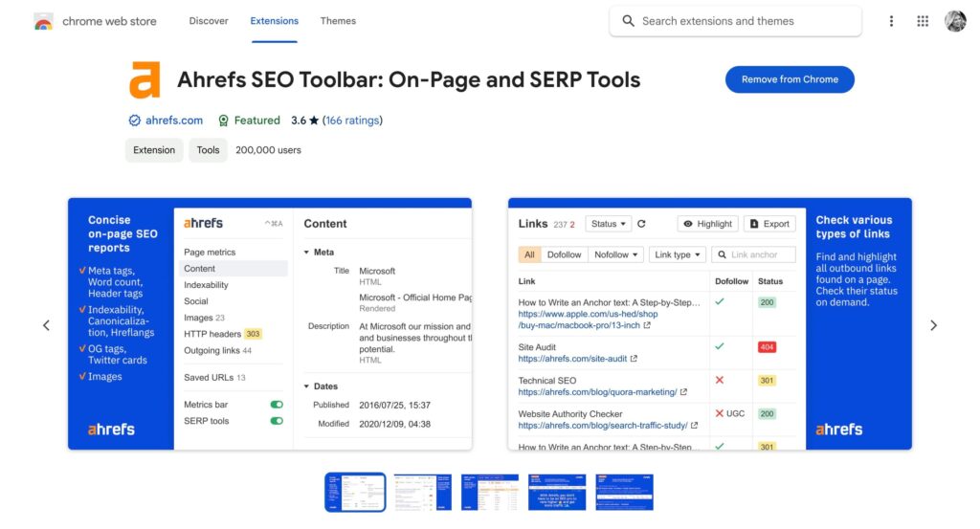
Task: Toggle the Metrics bar switch
Action: pos(277,405)
